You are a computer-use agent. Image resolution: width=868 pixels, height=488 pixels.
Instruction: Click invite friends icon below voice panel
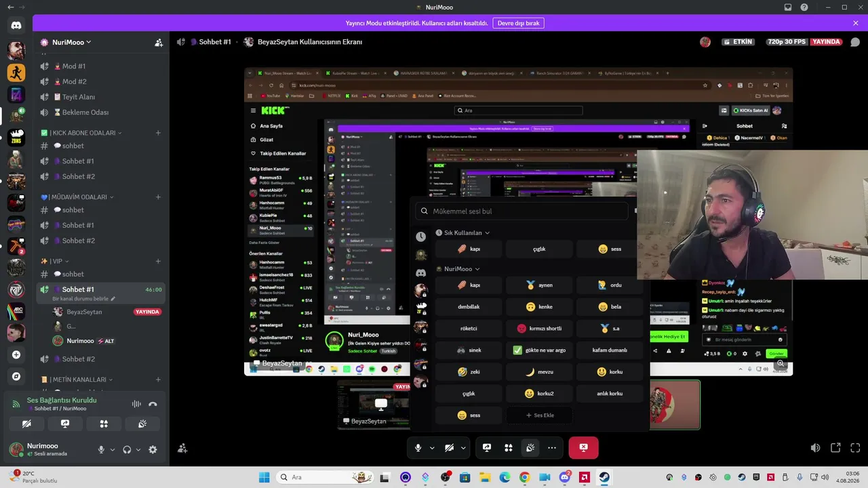click(182, 448)
